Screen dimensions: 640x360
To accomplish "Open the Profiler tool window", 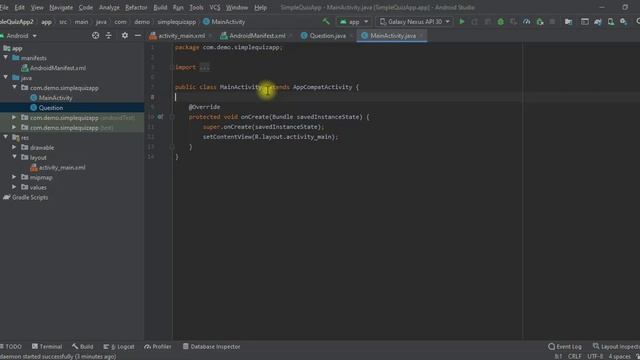I will (158, 347).
